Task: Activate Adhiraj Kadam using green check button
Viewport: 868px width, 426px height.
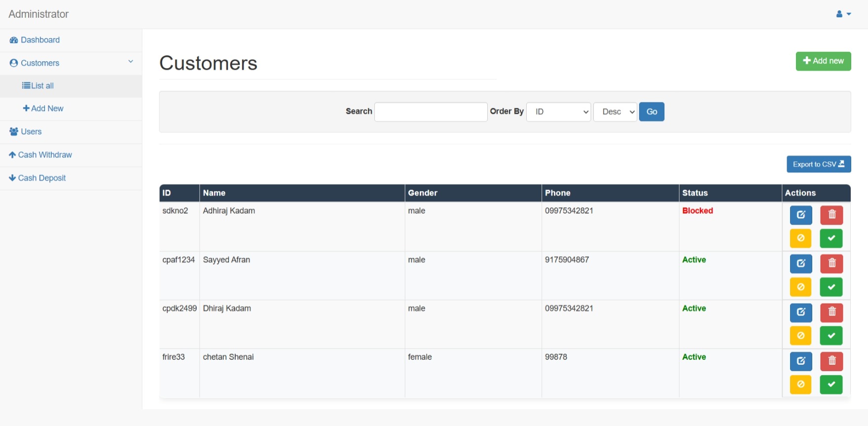Action: tap(832, 238)
